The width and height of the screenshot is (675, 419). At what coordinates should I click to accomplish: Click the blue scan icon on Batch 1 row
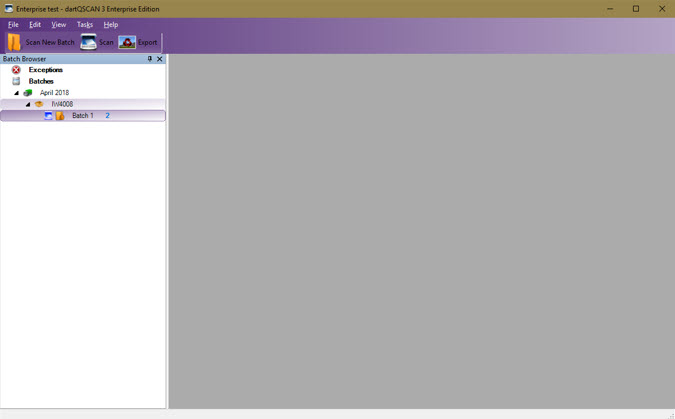48,115
